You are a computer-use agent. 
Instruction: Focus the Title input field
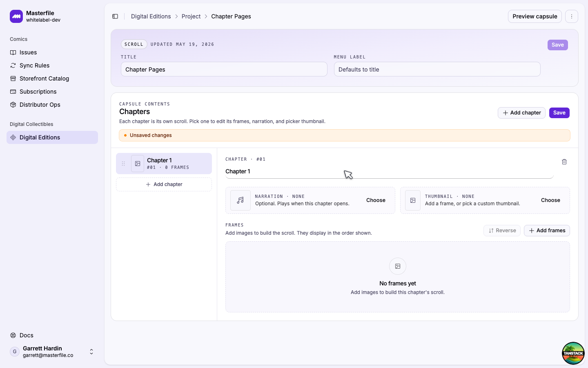point(224,70)
